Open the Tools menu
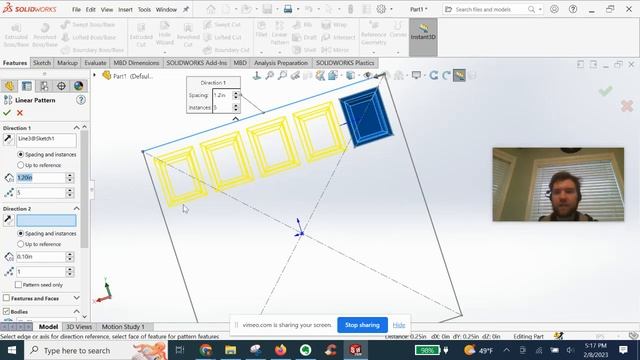This screenshot has width=640, height=360. pyautogui.click(x=144, y=9)
